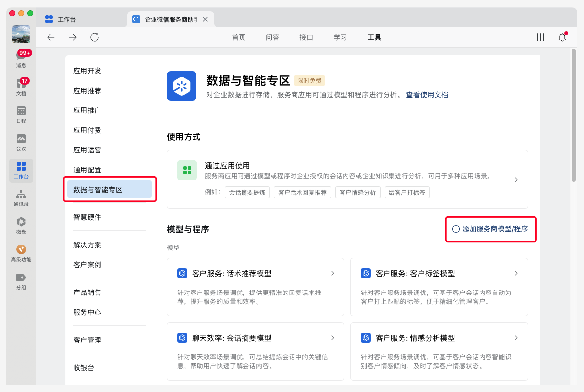Click the 添加服务商模型/程序 button
Screen dimensions: 584x392
point(490,229)
